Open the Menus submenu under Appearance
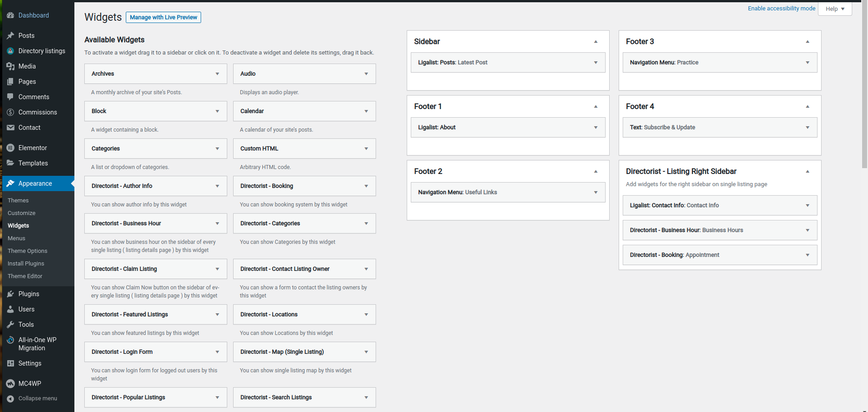868x412 pixels. click(x=16, y=238)
